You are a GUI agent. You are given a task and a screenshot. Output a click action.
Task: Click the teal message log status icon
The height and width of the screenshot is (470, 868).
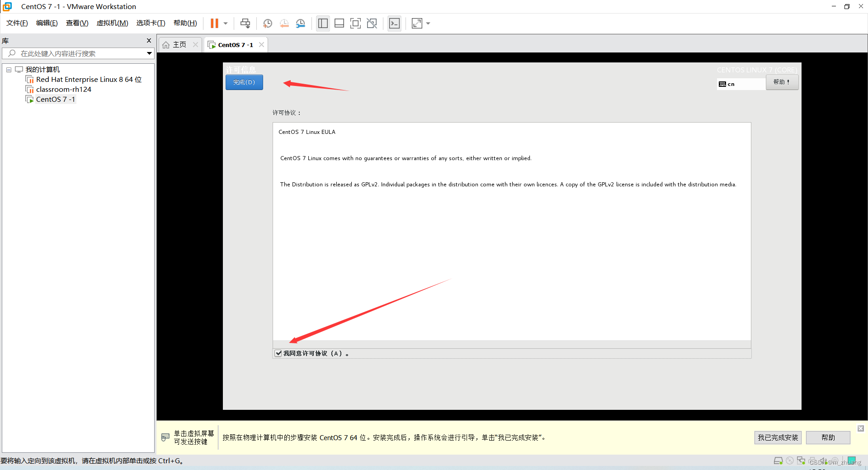(x=852, y=461)
